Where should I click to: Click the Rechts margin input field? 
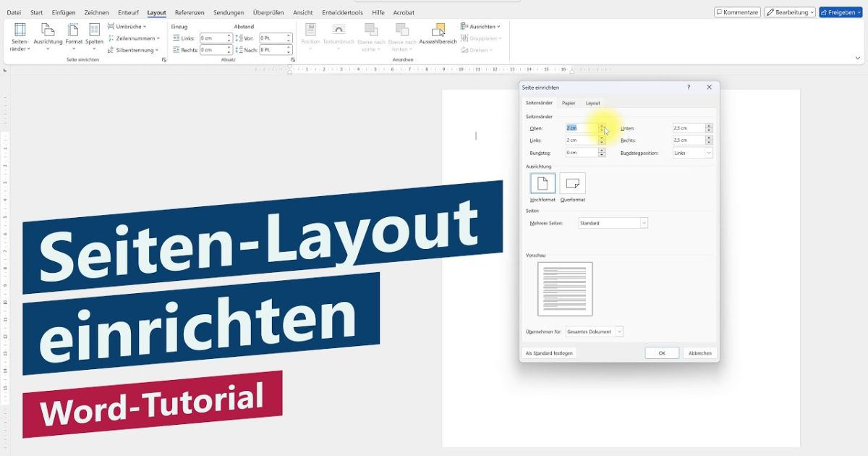pyautogui.click(x=687, y=139)
